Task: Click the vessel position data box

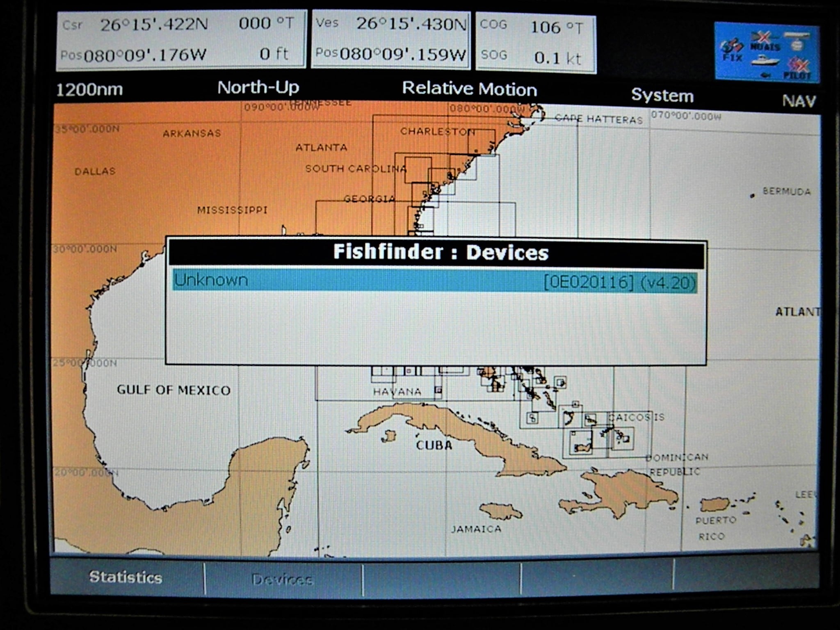Action: coord(390,40)
